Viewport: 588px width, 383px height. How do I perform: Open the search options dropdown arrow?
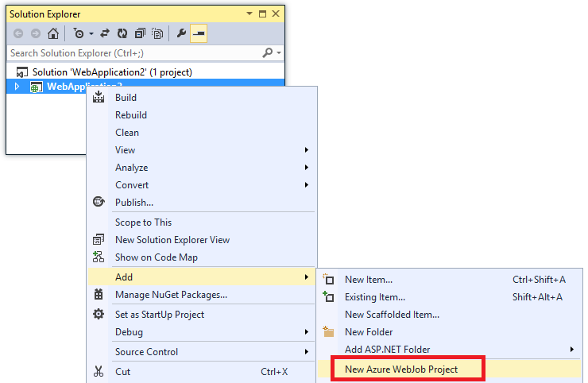[279, 53]
